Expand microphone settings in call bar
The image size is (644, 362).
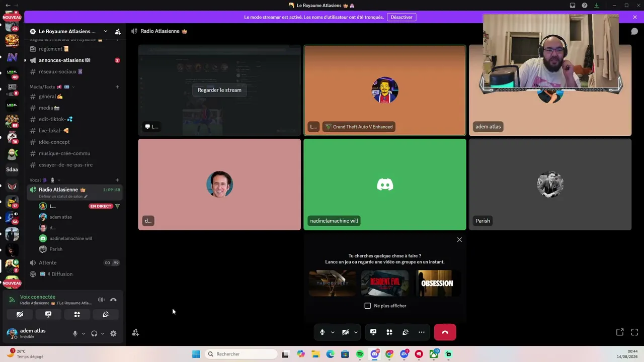333,332
